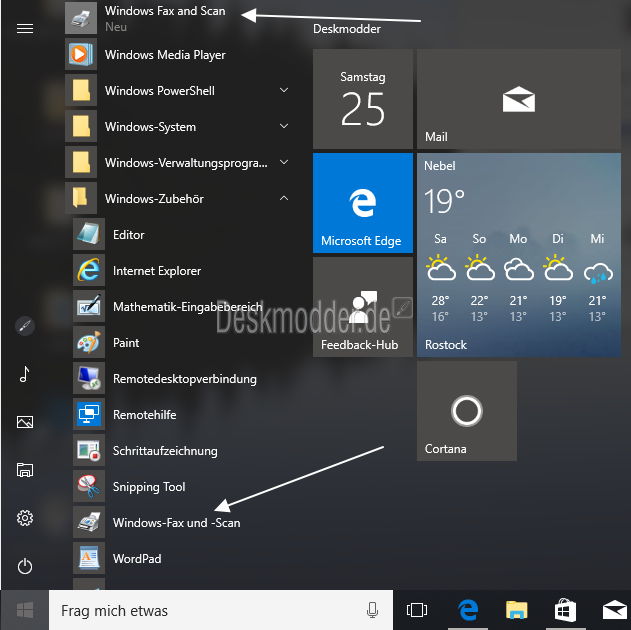Select 'Schrittaufzeichnung' label

pos(165,451)
